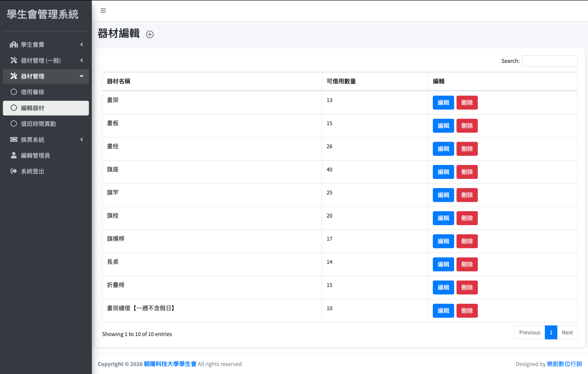Image resolution: width=588 pixels, height=374 pixels.
Task: Click the user icon for 編輯管理員
Action: [14, 155]
